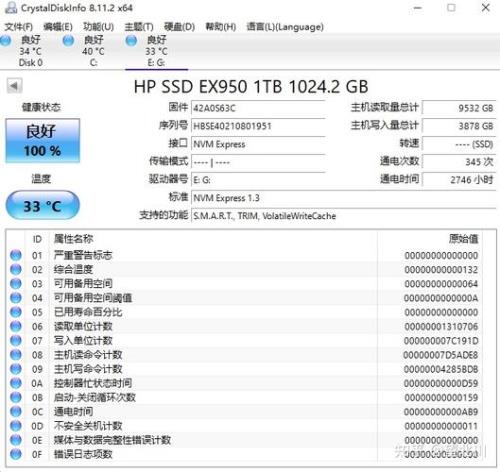
Task: Open the 帮助(H) menu
Action: pyautogui.click(x=221, y=27)
